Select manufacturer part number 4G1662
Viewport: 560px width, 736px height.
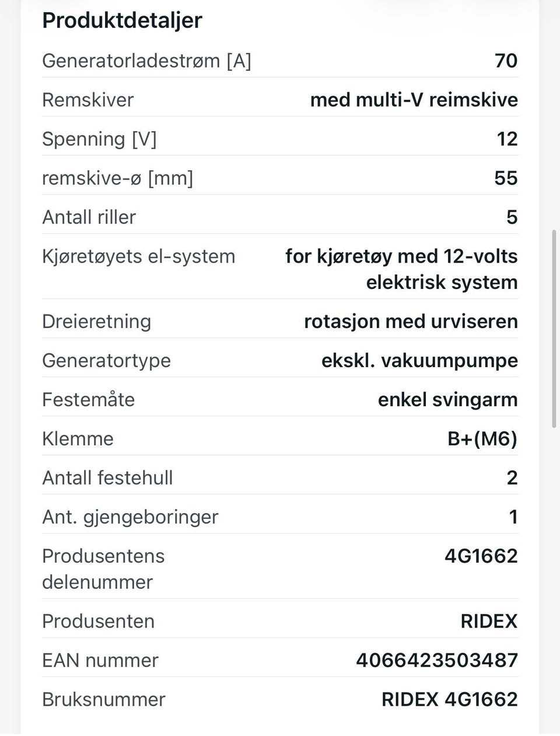tap(481, 556)
